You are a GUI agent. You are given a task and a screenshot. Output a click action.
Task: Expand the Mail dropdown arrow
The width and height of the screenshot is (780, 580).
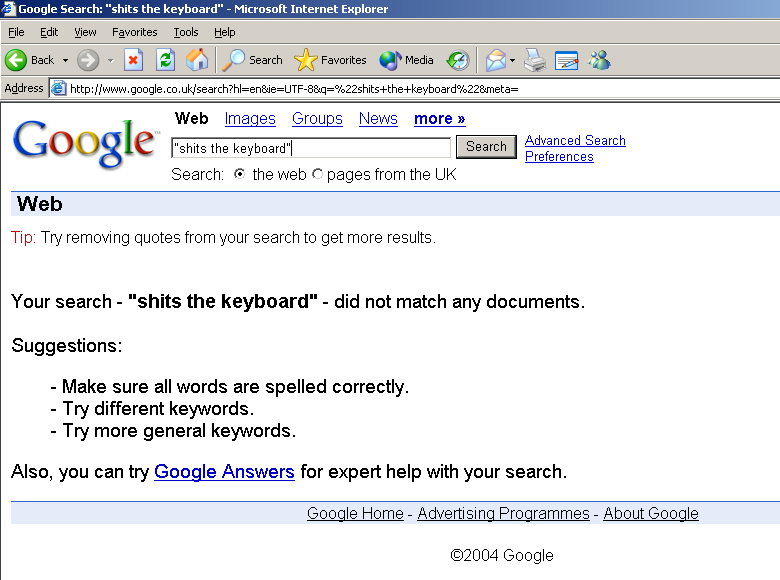[x=512, y=61]
